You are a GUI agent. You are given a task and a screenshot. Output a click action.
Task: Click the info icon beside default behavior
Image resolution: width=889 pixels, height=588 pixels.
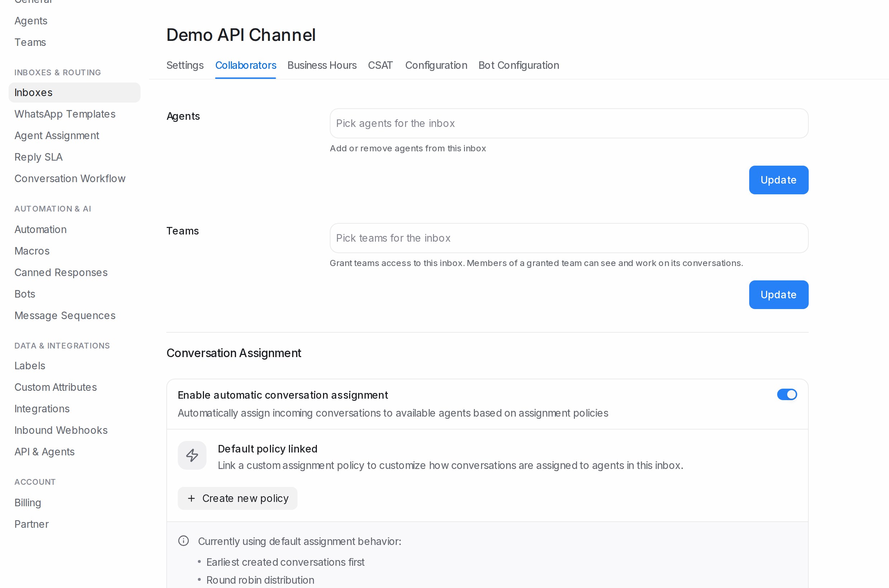tap(183, 541)
